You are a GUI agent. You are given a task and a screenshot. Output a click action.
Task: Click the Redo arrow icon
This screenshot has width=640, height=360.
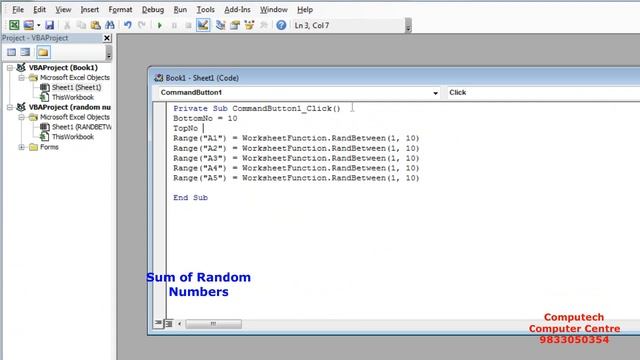point(142,25)
